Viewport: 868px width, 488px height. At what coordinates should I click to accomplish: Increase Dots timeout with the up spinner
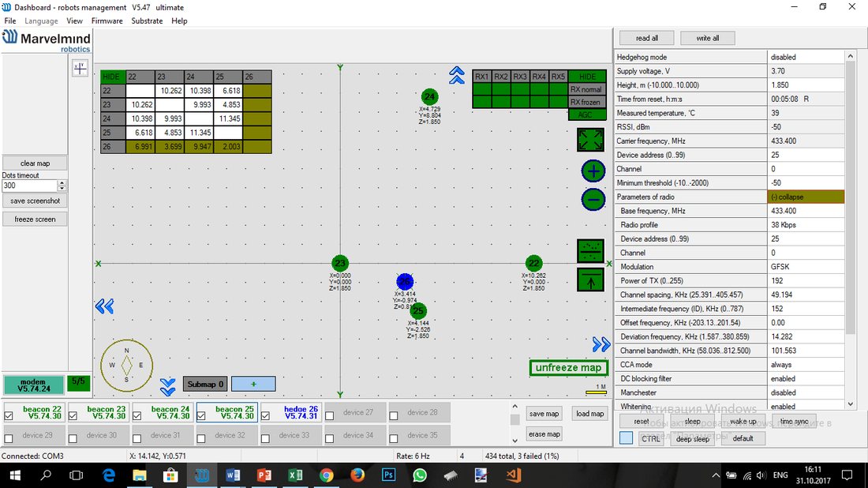tap(62, 182)
